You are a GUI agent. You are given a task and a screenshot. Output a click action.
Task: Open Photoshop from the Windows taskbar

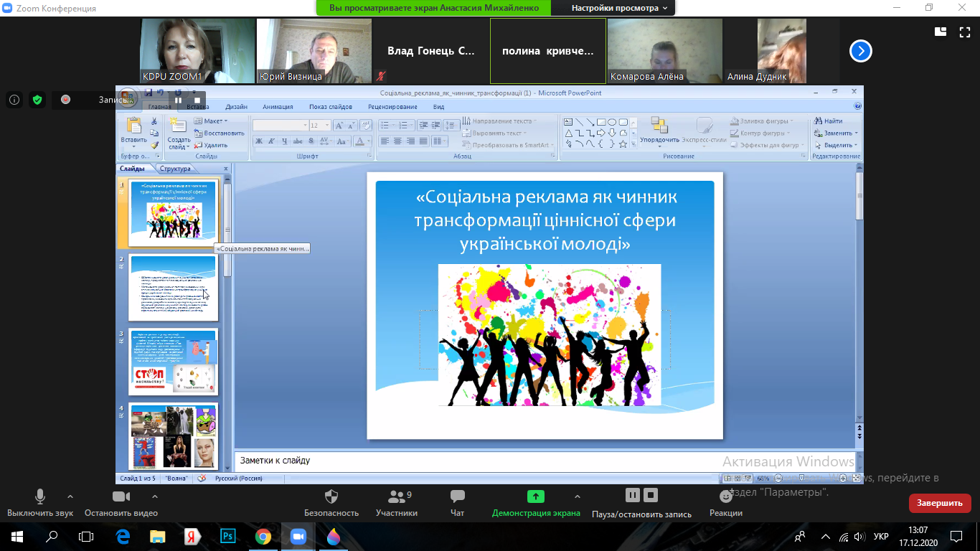click(x=228, y=536)
